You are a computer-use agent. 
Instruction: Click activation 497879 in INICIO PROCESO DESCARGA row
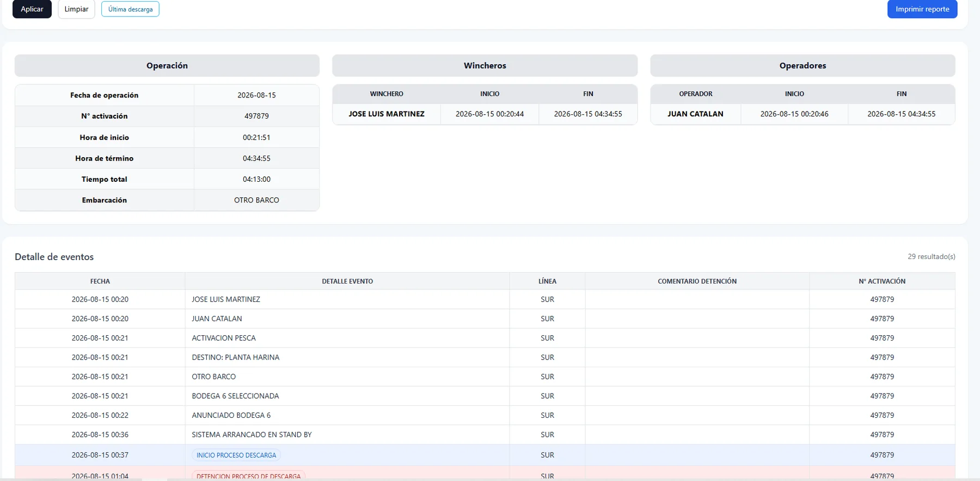[882, 455]
